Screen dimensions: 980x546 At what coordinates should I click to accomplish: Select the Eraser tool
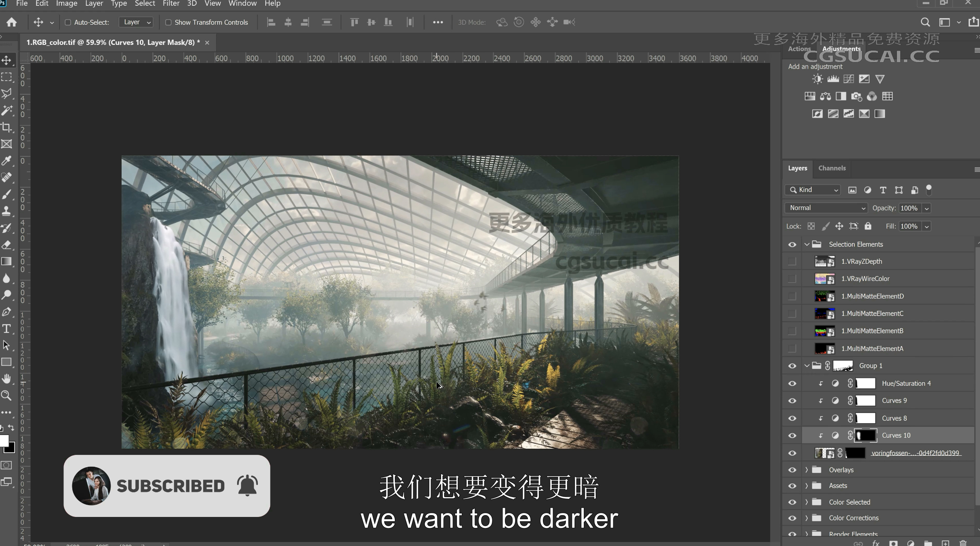point(7,245)
